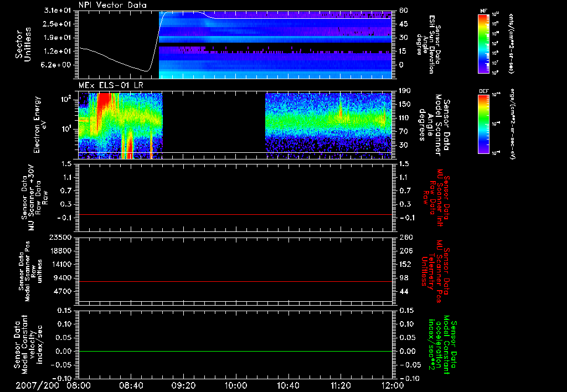Click the 44 telemetry tick value
Viewport: 567px width, 392px height.
pyautogui.click(x=403, y=291)
